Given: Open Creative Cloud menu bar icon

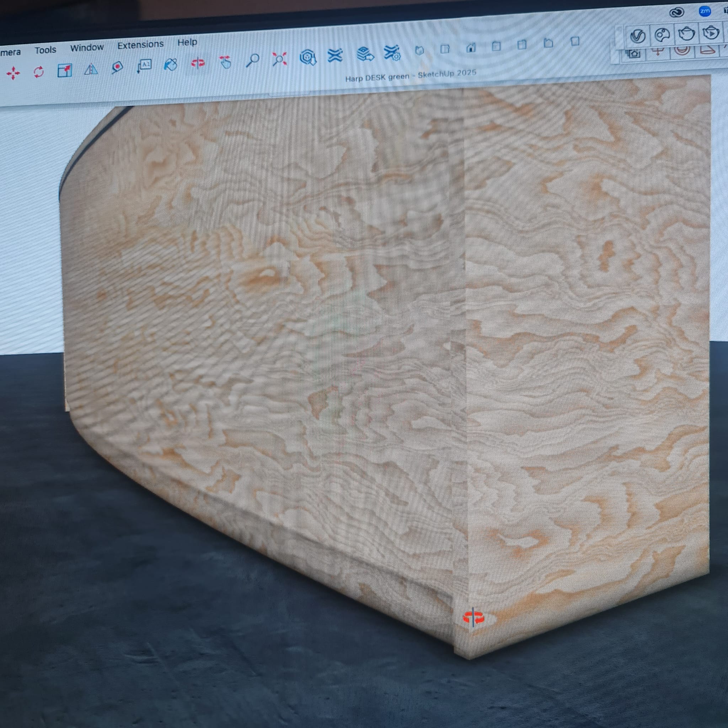Looking at the screenshot, I should 677,13.
